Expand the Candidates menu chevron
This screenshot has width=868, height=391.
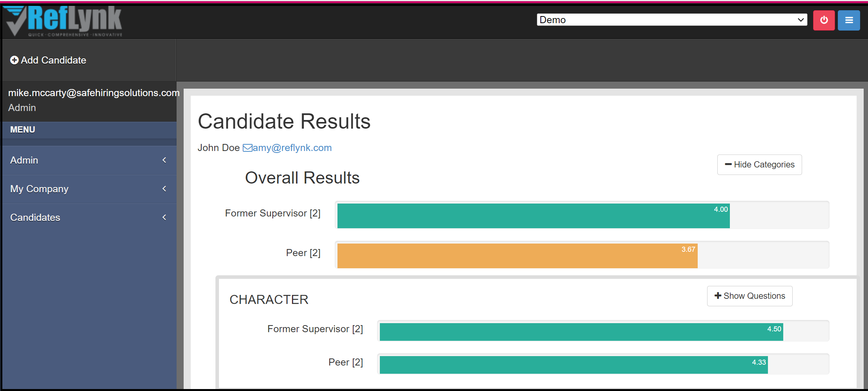(x=164, y=217)
